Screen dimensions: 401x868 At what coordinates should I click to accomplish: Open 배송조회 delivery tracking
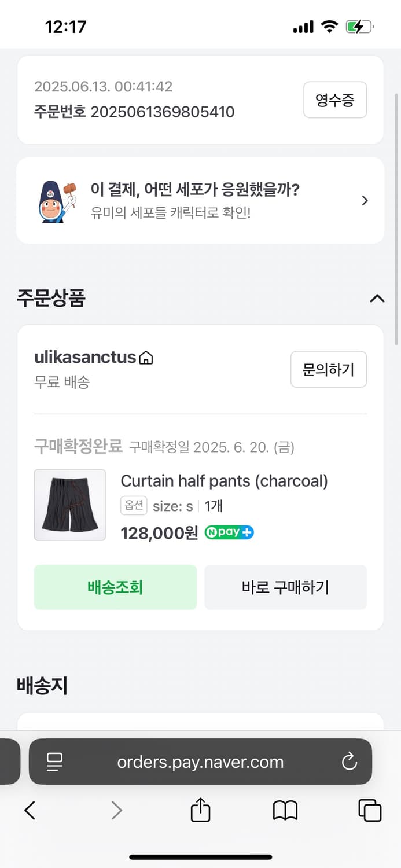pos(115,587)
